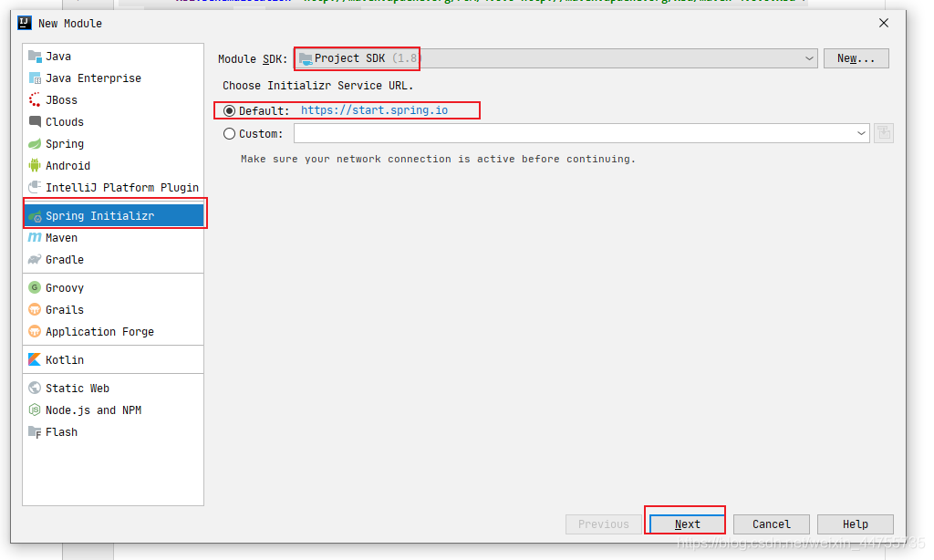Viewport: 934px width, 560px height.
Task: Click the Maven m icon
Action: [x=35, y=237]
